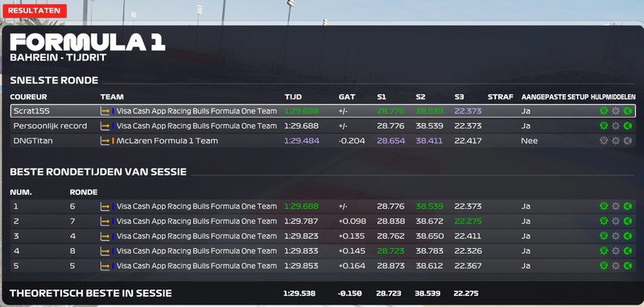Click brake assist icon in the 1:29.823 lap row
Screen dimensions: 644x307
(628, 236)
